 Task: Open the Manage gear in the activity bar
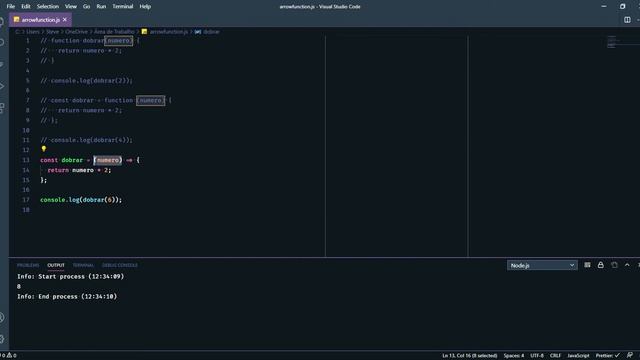tap(2, 339)
